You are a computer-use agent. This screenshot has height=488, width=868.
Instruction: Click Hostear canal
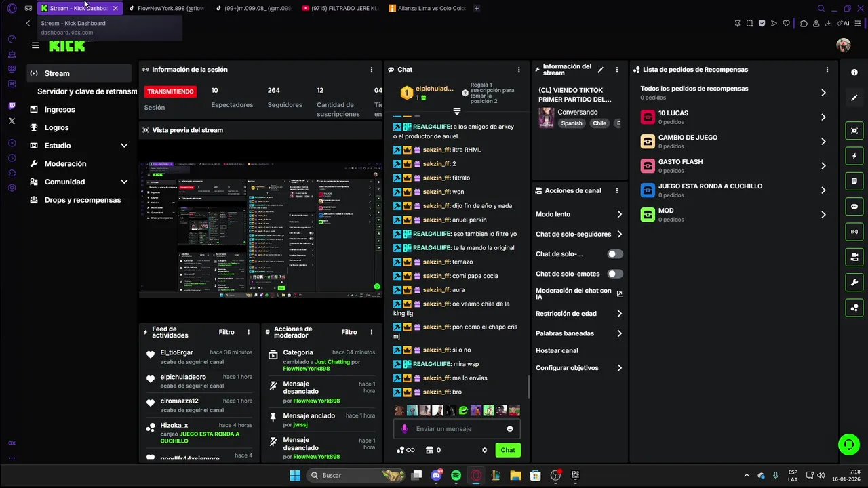[557, 351]
